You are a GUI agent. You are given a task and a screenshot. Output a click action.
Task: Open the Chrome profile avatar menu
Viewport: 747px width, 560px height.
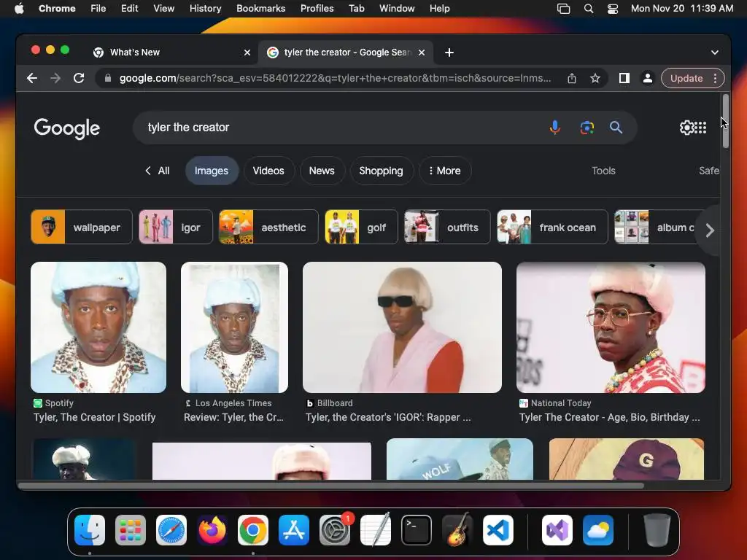point(648,78)
